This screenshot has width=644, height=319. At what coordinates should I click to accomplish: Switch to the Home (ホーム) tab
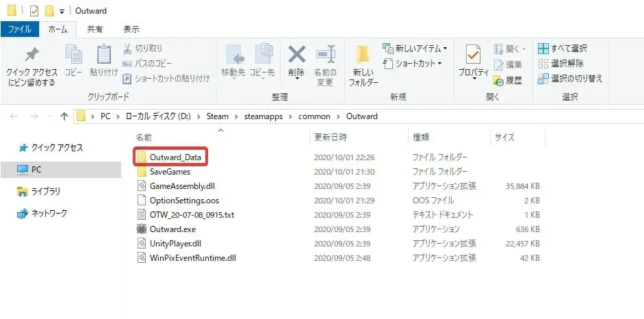[58, 29]
